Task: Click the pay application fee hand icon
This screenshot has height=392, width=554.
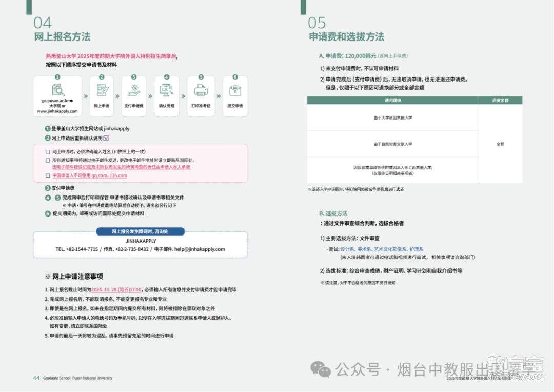Action: [134, 90]
